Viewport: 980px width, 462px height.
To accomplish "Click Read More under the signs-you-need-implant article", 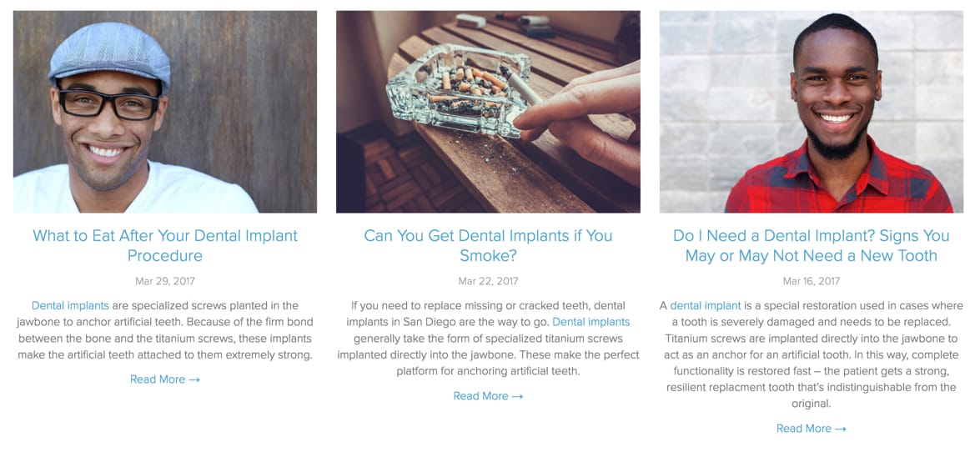I will [804, 429].
